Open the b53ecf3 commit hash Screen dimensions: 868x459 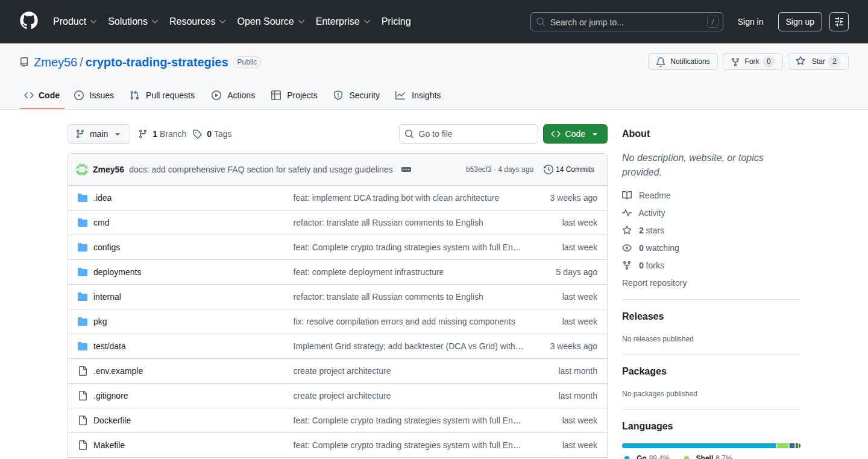(x=479, y=169)
